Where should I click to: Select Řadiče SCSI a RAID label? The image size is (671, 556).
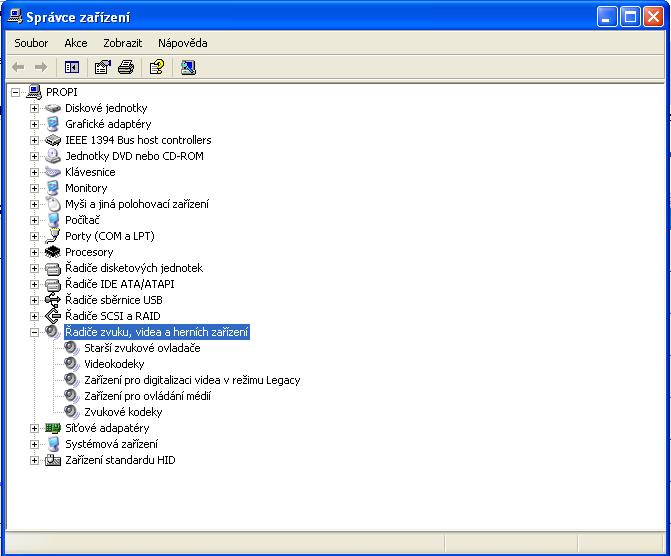113,316
